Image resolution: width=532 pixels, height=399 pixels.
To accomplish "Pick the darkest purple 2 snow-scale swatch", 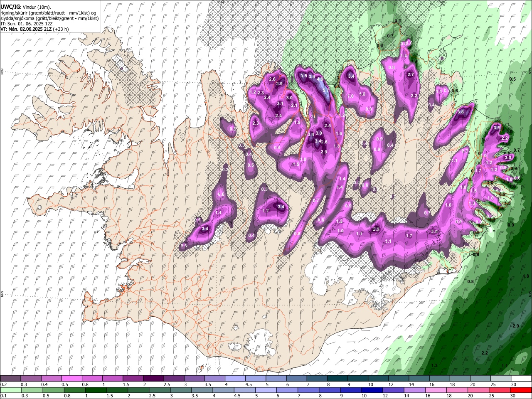I will pyautogui.click(x=153, y=379).
